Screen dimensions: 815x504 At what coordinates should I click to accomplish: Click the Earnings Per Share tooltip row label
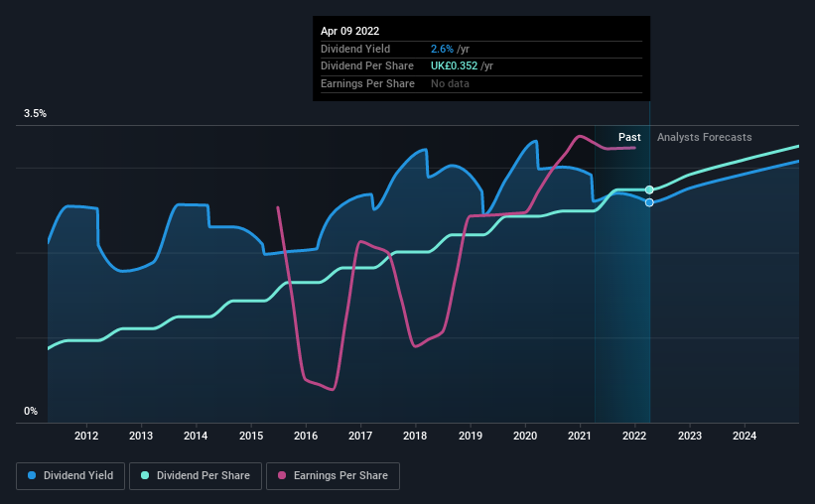point(367,83)
